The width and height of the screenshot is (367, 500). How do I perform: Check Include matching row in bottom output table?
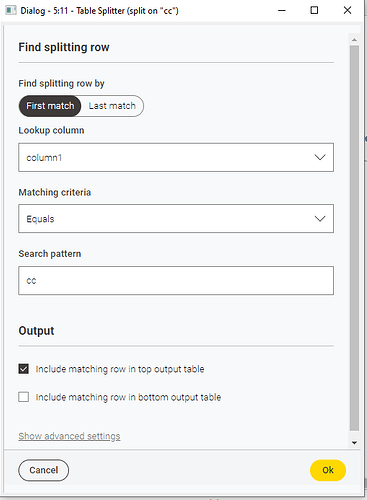tap(24, 397)
